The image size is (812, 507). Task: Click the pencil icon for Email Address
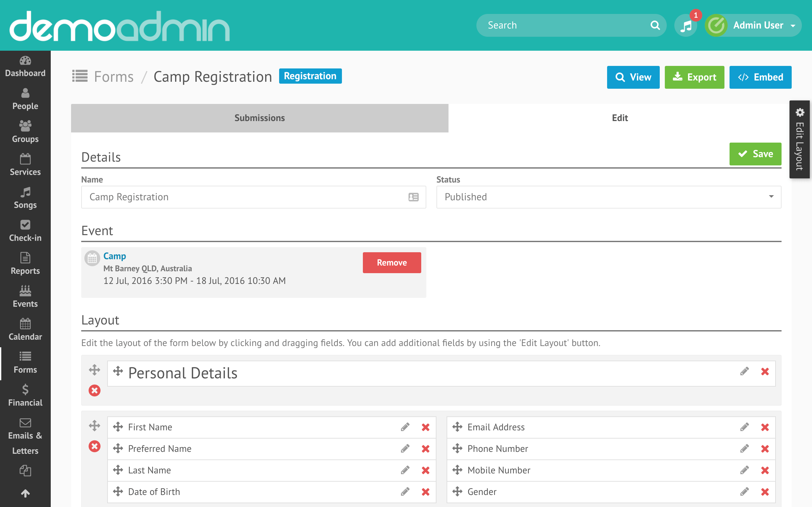(x=744, y=427)
